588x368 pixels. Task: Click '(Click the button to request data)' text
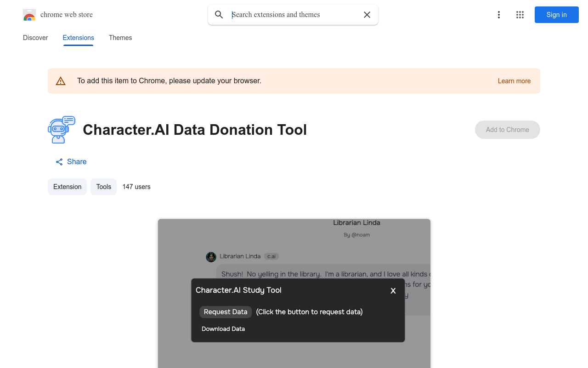(x=309, y=312)
